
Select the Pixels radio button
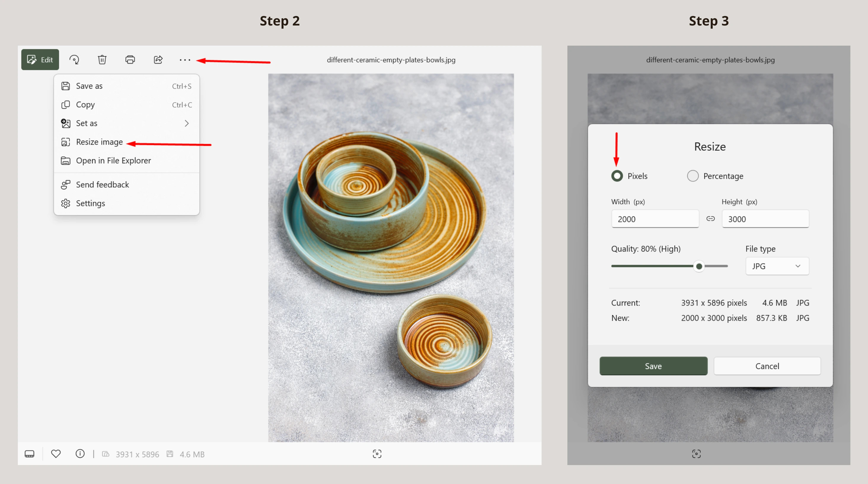(617, 176)
